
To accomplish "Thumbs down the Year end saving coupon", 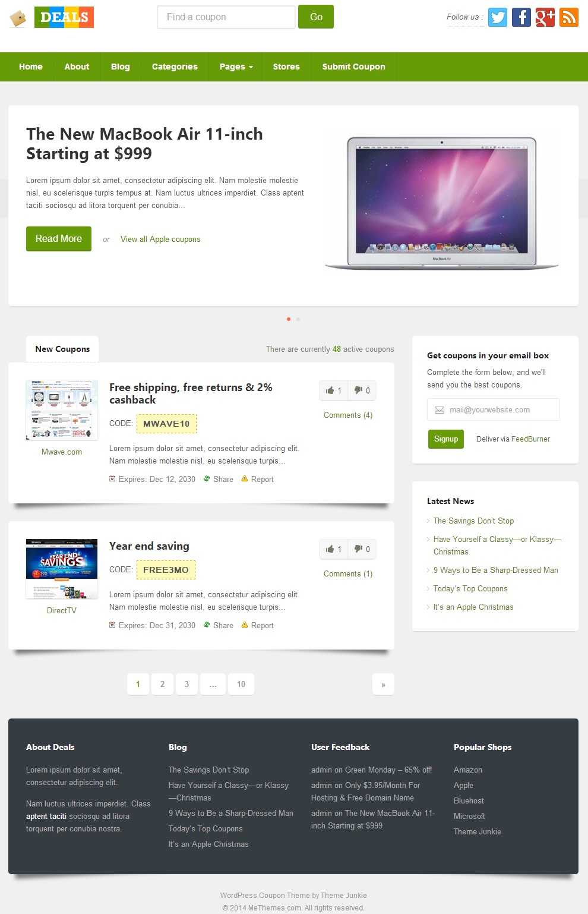I will tap(362, 549).
